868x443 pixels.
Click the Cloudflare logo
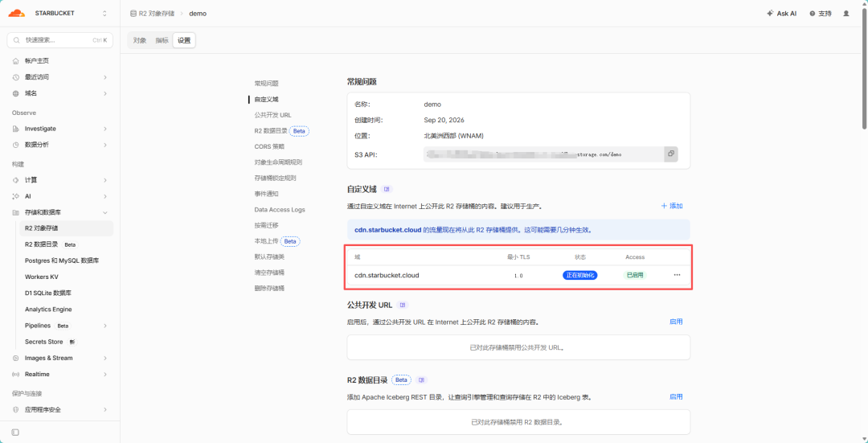17,13
